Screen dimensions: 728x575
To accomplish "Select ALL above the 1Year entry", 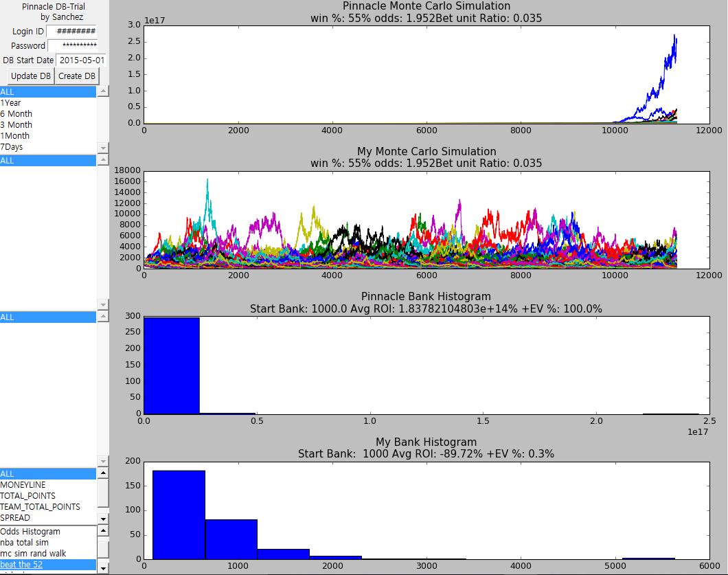I will 48,91.
